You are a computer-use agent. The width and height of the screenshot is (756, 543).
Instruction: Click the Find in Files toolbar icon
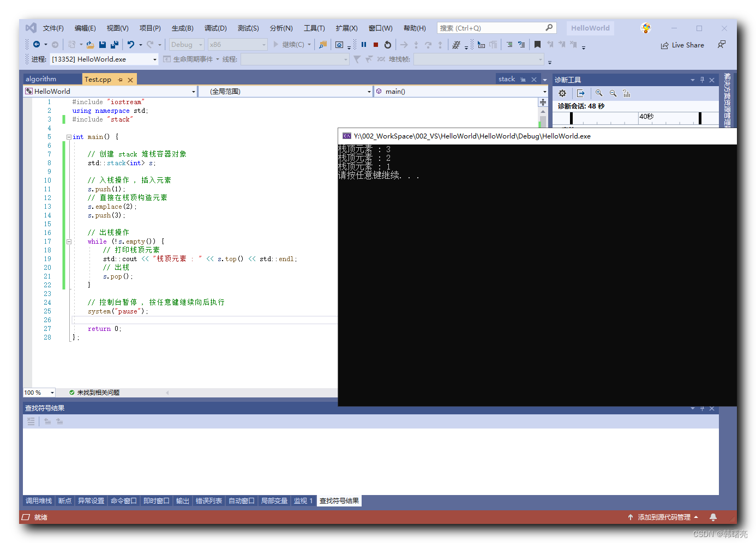coord(323,45)
